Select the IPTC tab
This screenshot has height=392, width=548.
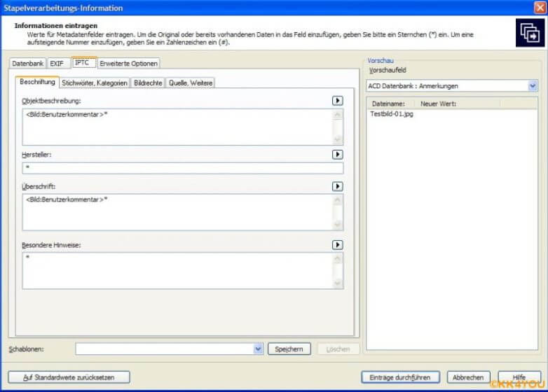click(83, 62)
